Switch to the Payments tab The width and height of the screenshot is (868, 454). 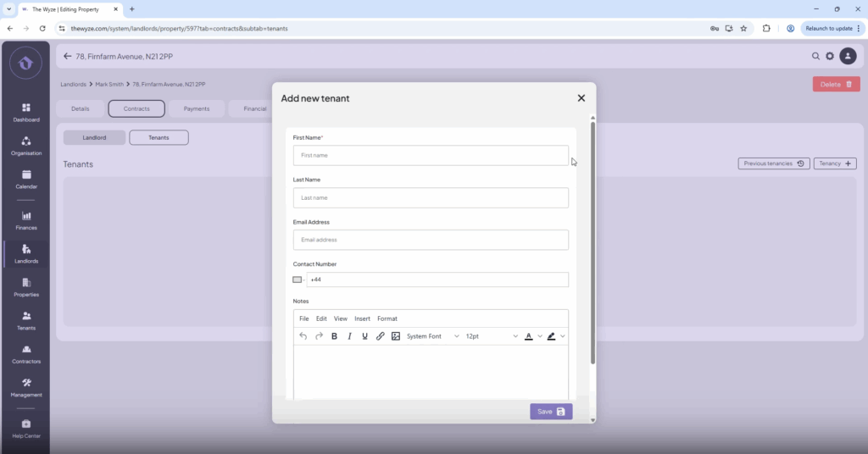197,108
